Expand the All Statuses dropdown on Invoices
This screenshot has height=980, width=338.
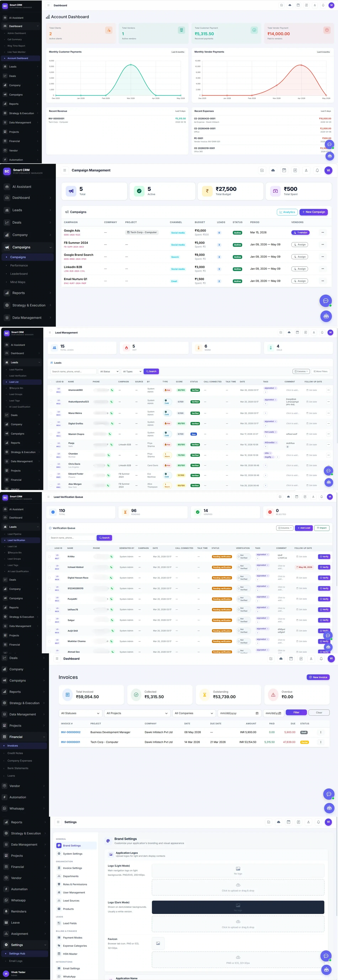pyautogui.click(x=80, y=713)
